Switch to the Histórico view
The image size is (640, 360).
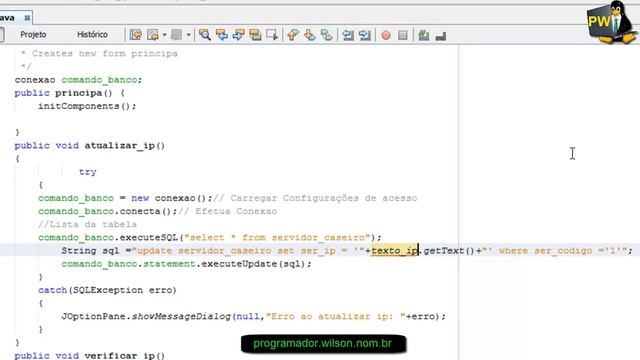pos(92,35)
